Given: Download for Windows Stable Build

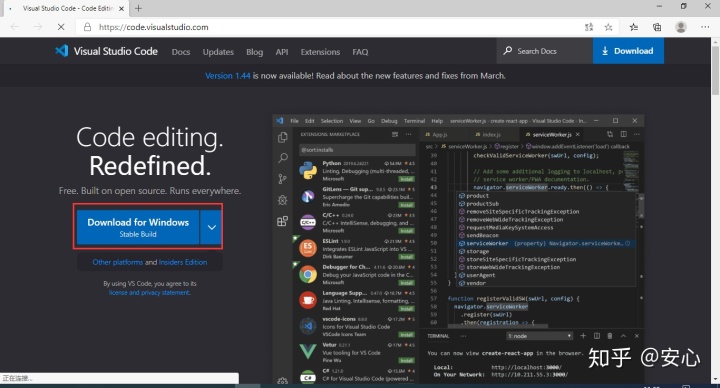Looking at the screenshot, I should coord(138,227).
